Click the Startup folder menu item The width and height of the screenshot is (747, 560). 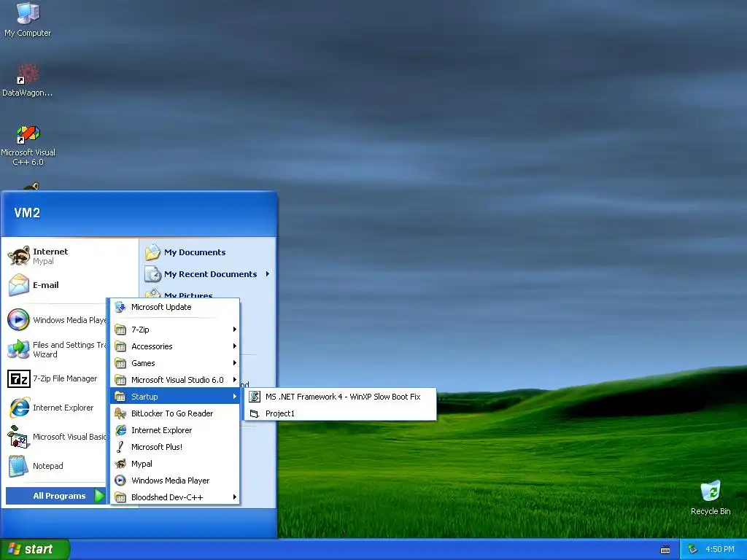pyautogui.click(x=175, y=397)
